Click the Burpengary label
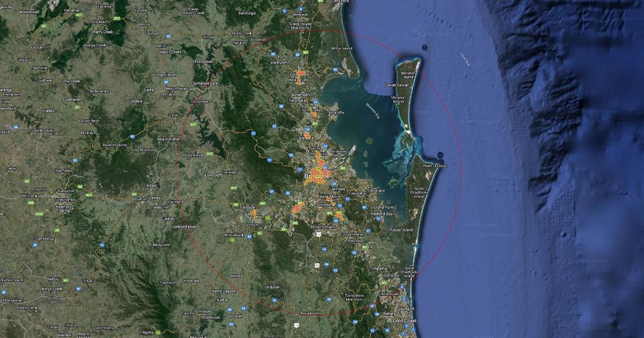This screenshot has height=338, width=644. (301, 94)
